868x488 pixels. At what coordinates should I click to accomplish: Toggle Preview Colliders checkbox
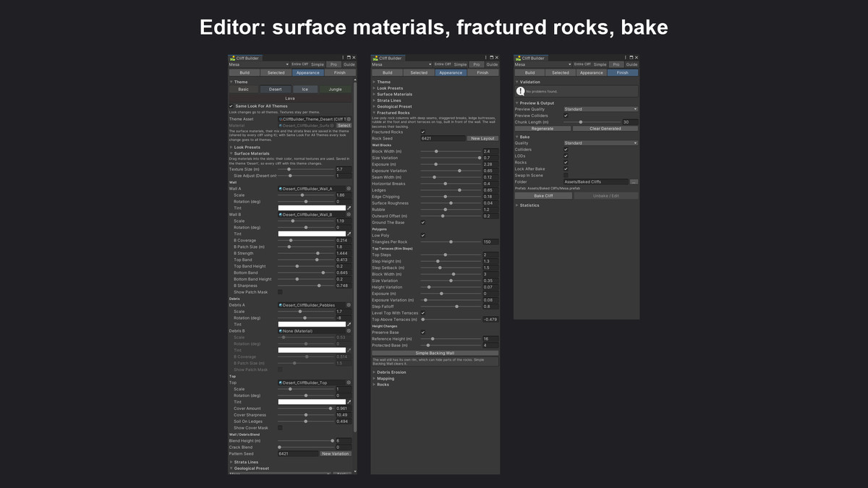[566, 116]
